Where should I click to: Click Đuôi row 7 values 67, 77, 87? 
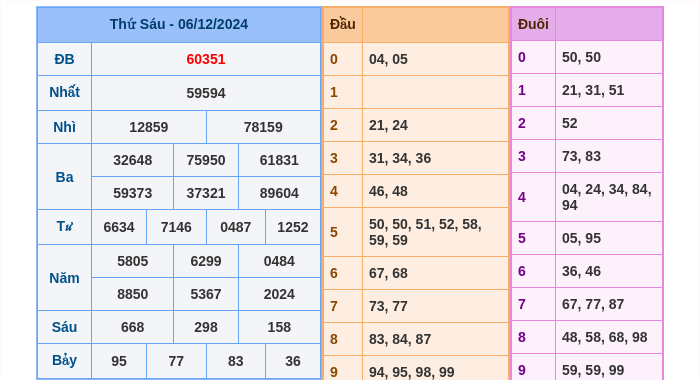coord(593,305)
